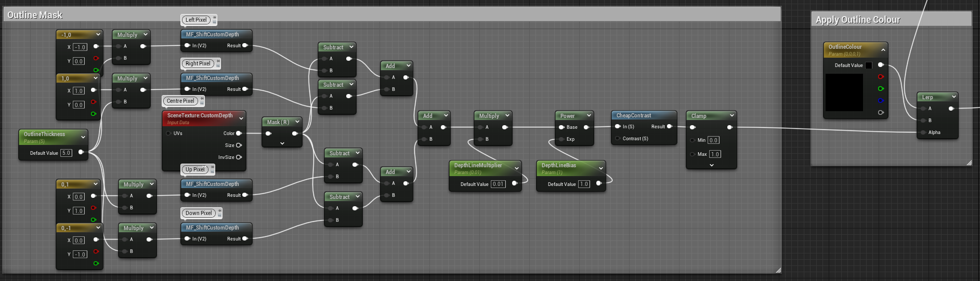Image resolution: width=980 pixels, height=281 pixels.
Task: Click the Centre Pixel comment bubble label
Action: click(180, 101)
